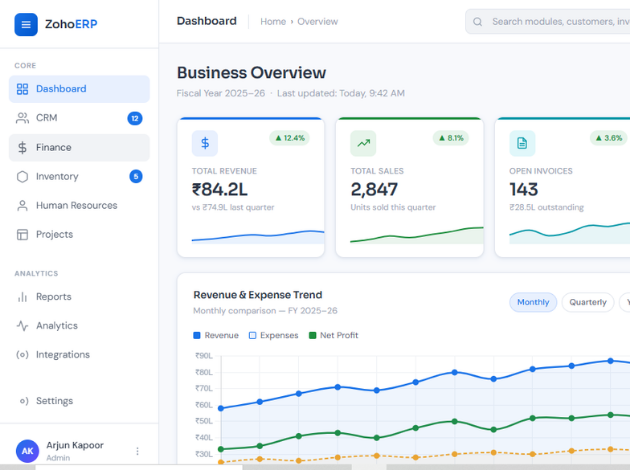The image size is (630, 470).
Task: Open the Finance module
Action: coord(79,147)
